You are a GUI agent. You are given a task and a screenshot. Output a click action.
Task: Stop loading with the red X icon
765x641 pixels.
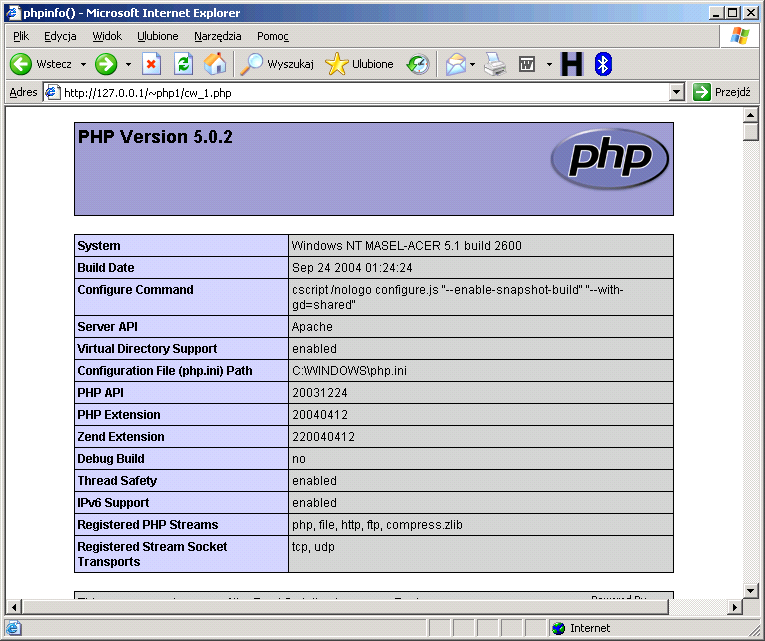pyautogui.click(x=151, y=64)
